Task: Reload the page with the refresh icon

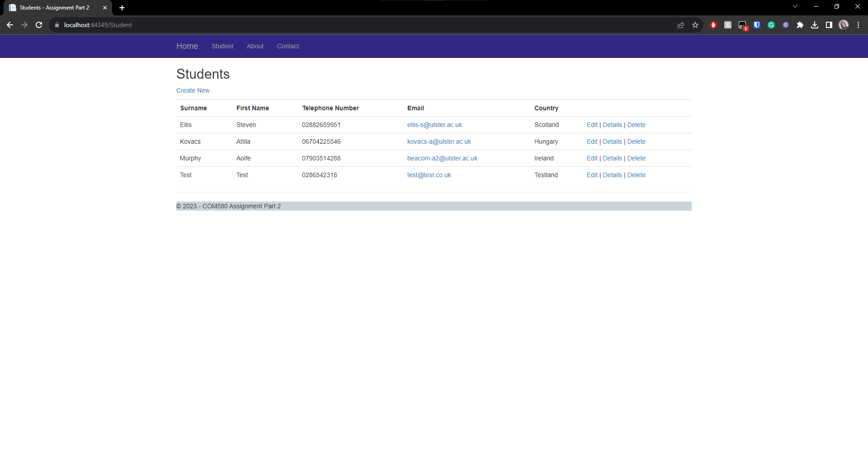Action: click(x=39, y=25)
